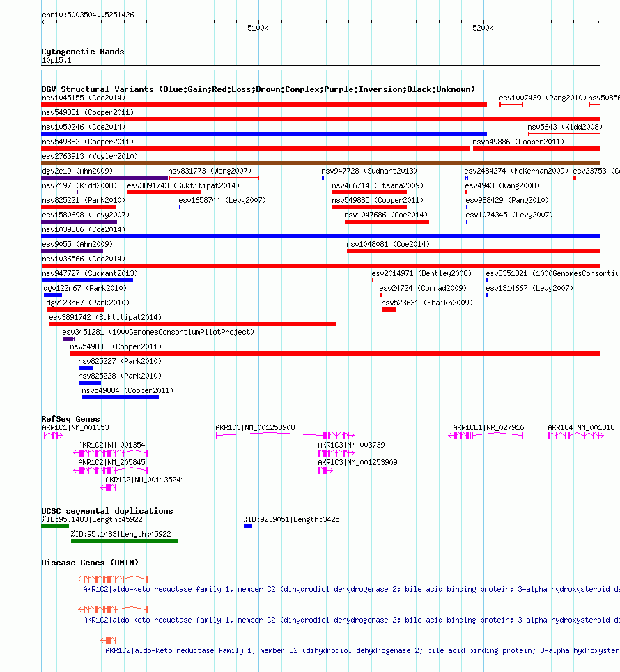Click the nsv466714 (Itsara2009) label
The height and width of the screenshot is (672, 620).
(x=378, y=185)
